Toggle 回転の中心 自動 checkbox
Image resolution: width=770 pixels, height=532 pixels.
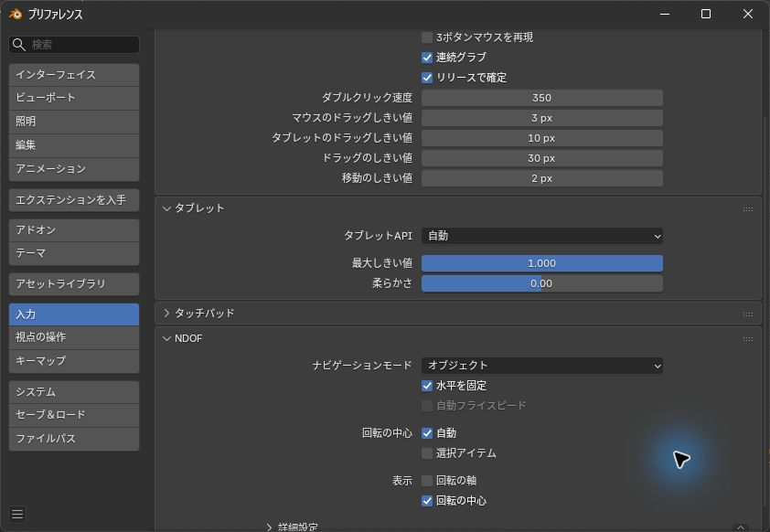tap(427, 433)
